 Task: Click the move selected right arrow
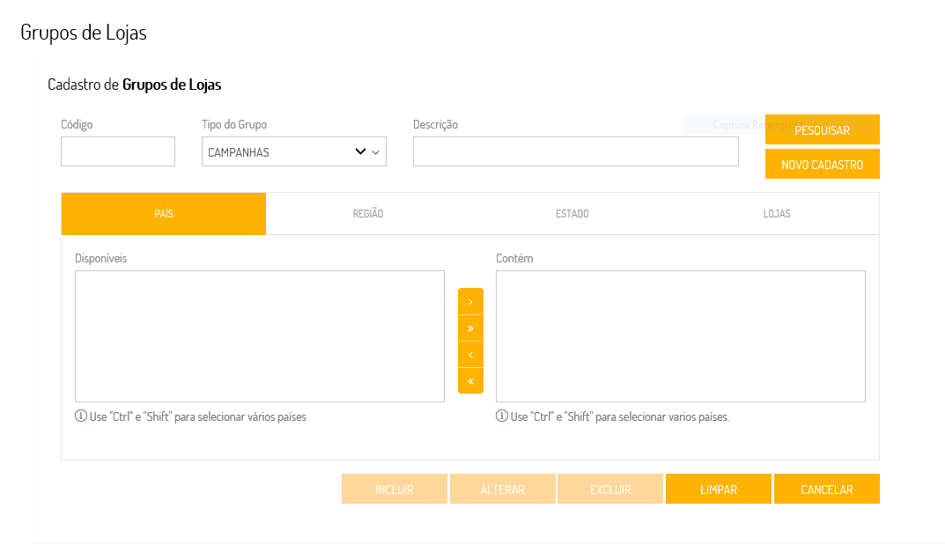pyautogui.click(x=470, y=301)
